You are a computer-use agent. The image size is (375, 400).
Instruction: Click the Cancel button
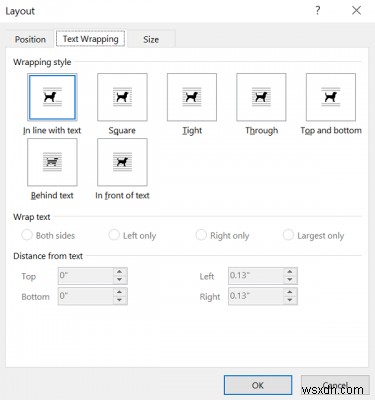point(335,385)
